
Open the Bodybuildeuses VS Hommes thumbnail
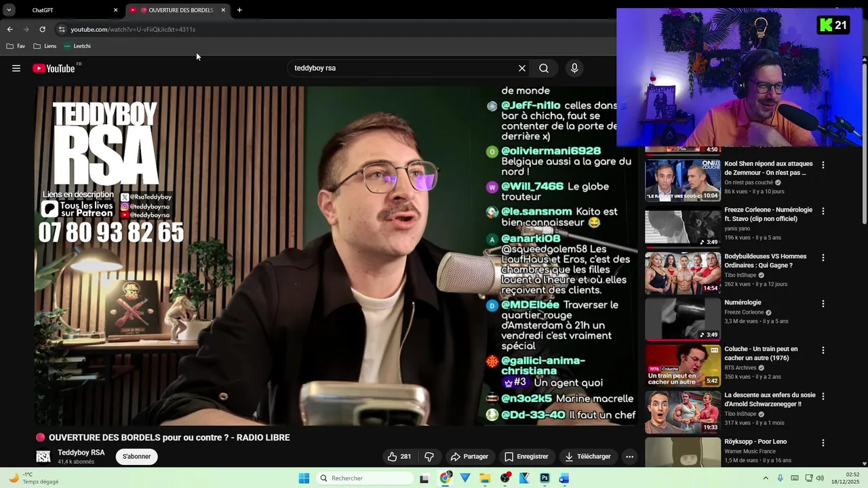coord(683,273)
